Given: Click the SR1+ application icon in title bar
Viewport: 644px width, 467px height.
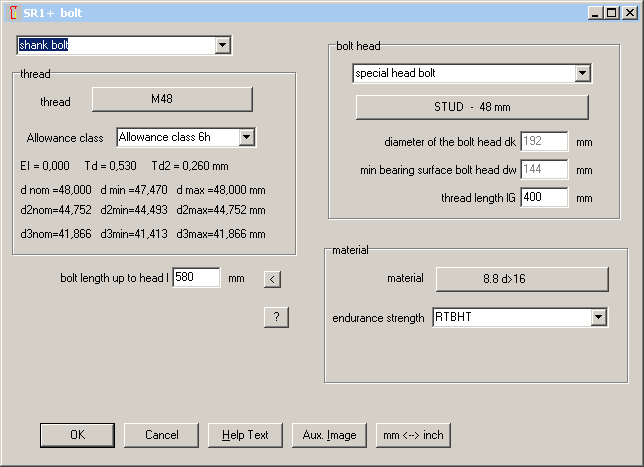Looking at the screenshot, I should point(11,12).
